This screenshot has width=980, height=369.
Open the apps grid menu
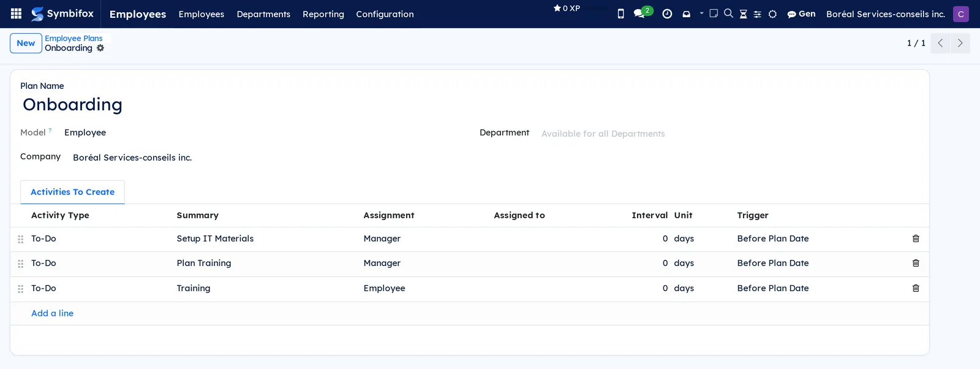[17, 13]
